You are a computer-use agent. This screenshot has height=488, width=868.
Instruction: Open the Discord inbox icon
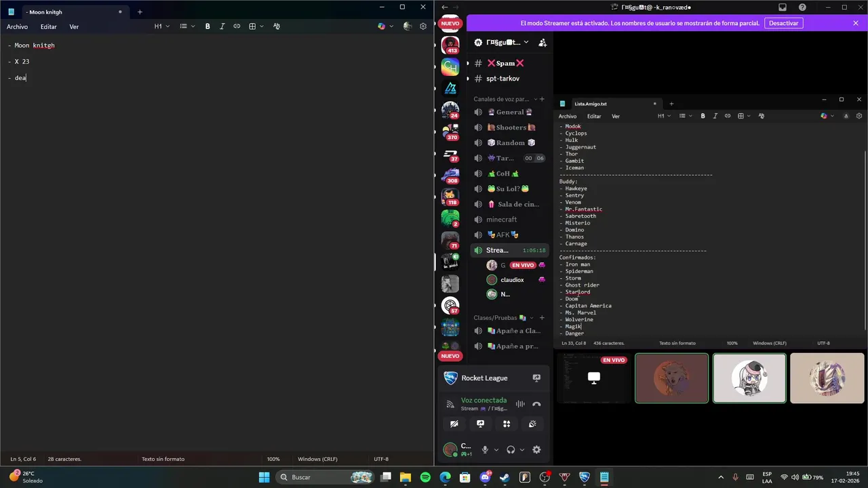[783, 7]
